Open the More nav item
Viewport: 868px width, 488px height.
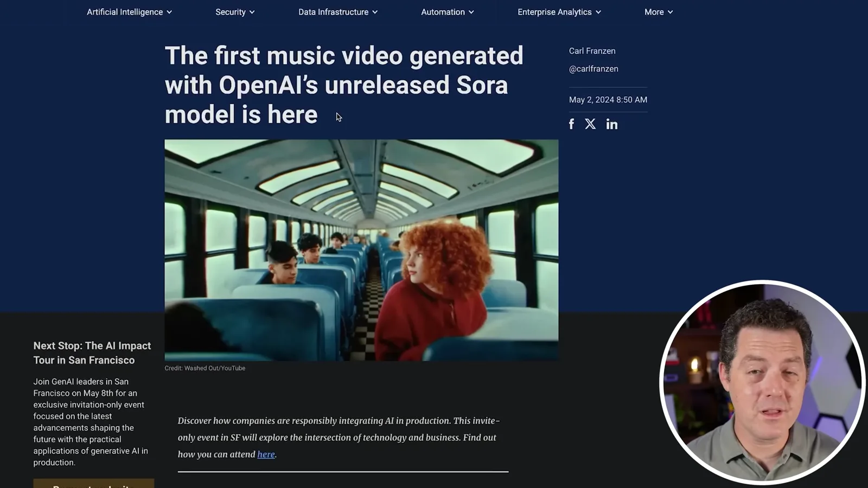coord(654,12)
